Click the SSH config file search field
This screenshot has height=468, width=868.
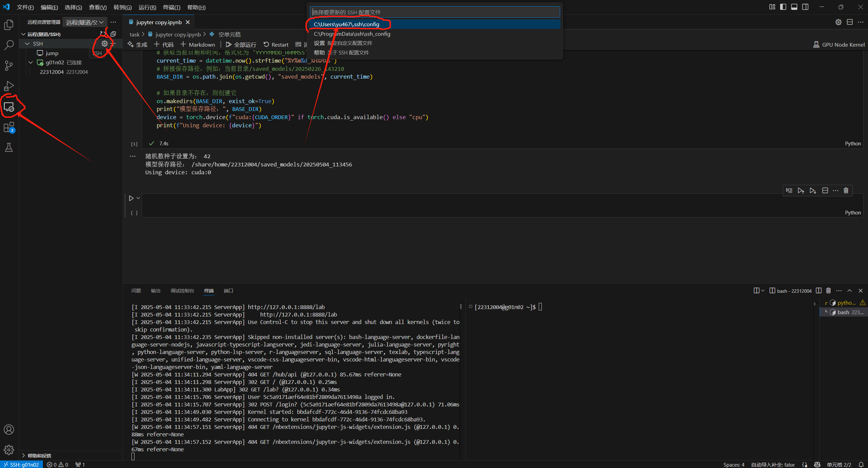[x=435, y=12]
